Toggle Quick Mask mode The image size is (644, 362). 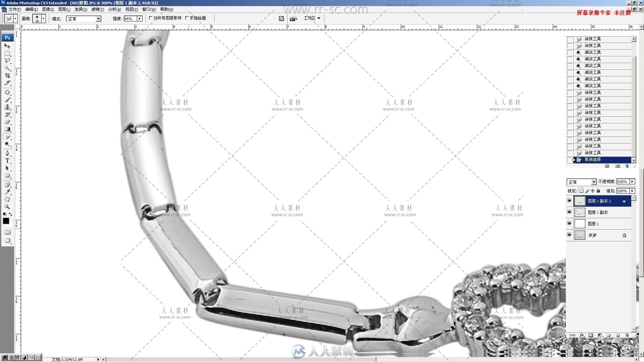pyautogui.click(x=7, y=232)
